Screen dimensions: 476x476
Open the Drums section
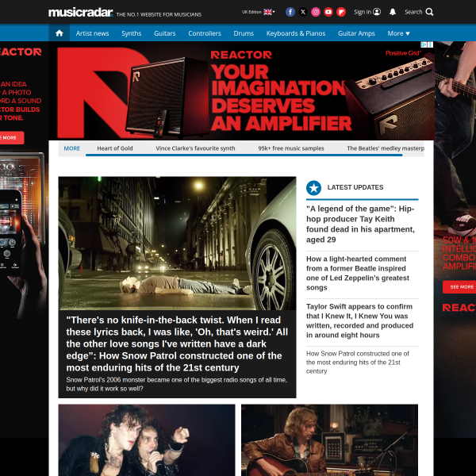[244, 33]
